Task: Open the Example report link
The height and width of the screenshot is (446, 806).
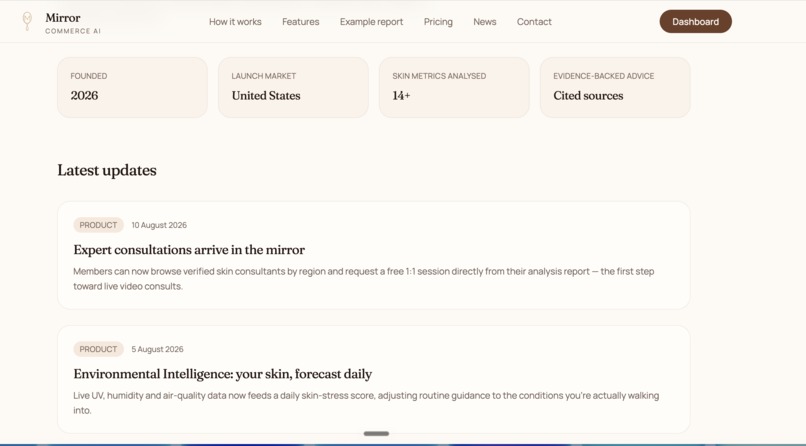Action: pos(371,22)
